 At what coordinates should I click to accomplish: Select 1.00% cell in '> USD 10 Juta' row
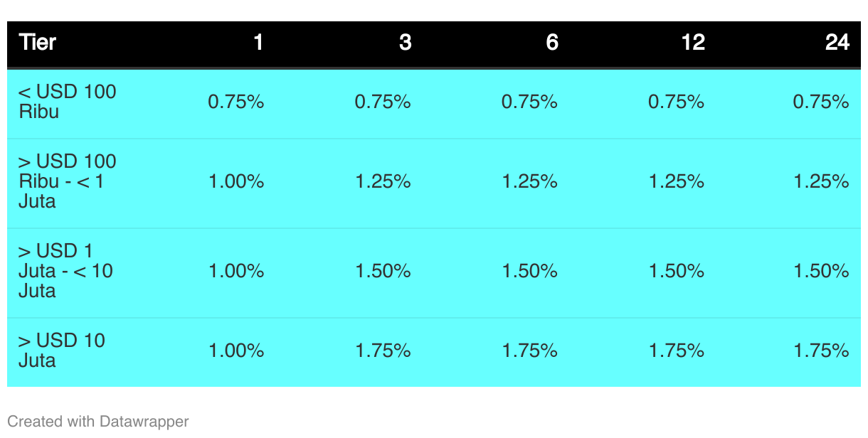tap(236, 351)
